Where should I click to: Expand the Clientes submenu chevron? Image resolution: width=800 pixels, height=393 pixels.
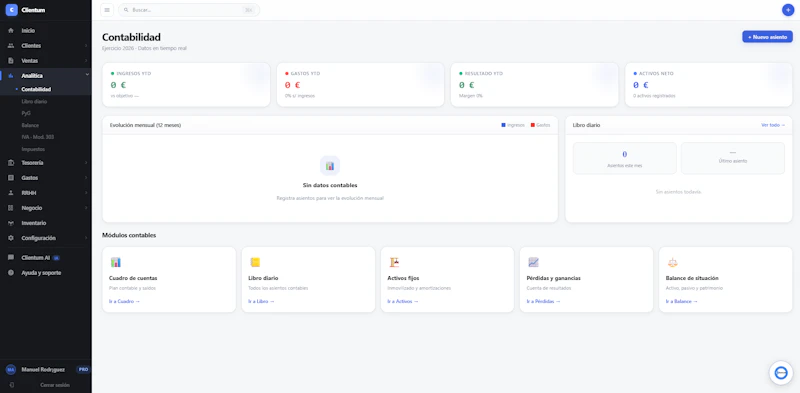pyautogui.click(x=86, y=46)
